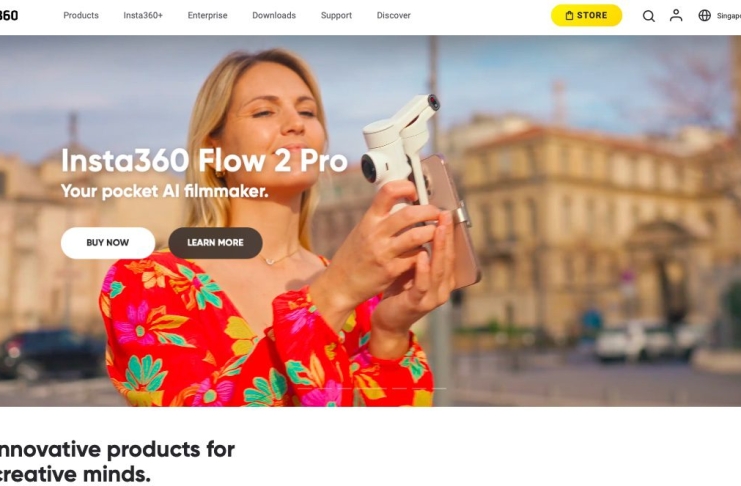Click the shopping bag icon in STORE
Image resolution: width=741 pixels, height=486 pixels.
(569, 16)
